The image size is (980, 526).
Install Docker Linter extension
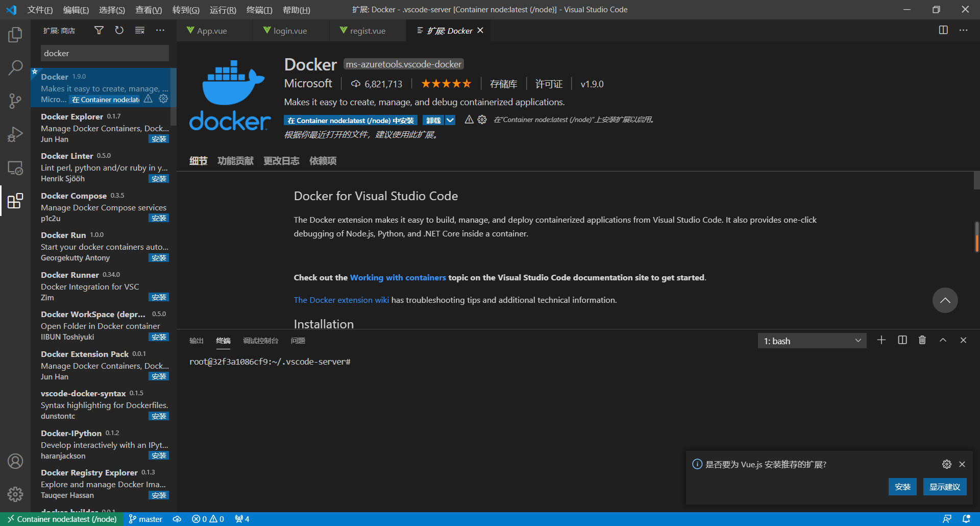(159, 179)
